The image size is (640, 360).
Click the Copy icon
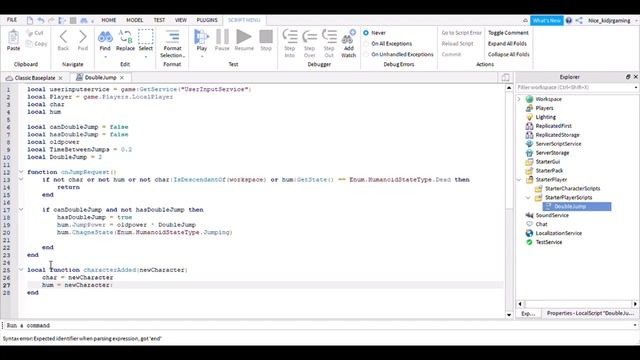[29, 43]
